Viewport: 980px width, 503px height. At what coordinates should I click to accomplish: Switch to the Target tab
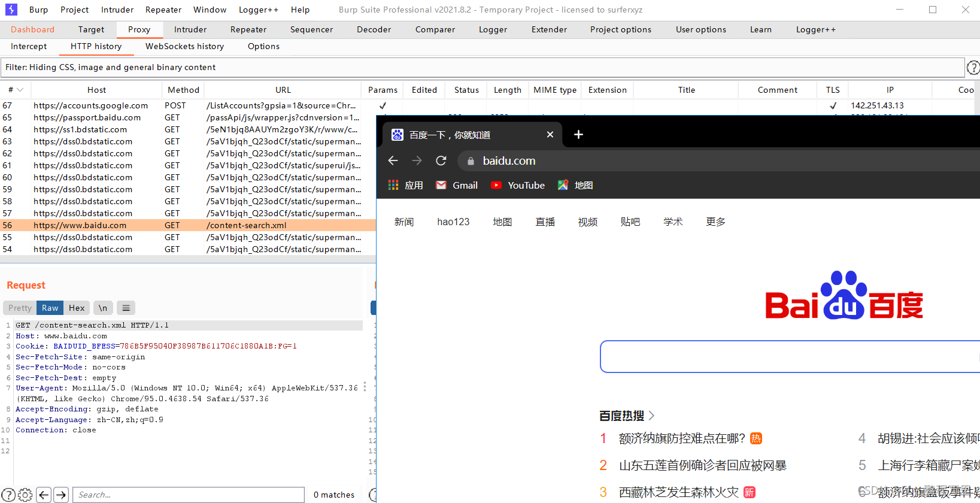[x=91, y=29]
